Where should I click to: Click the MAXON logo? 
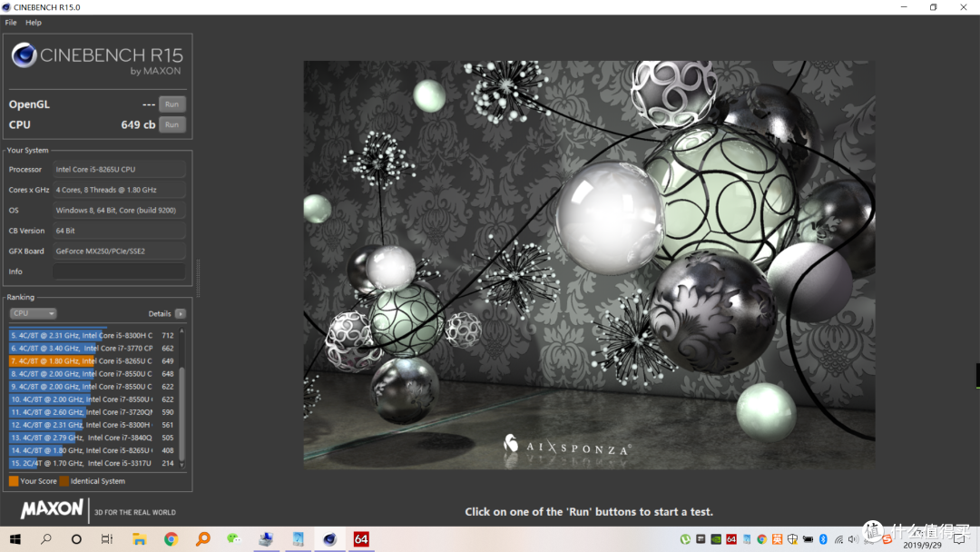pos(51,508)
